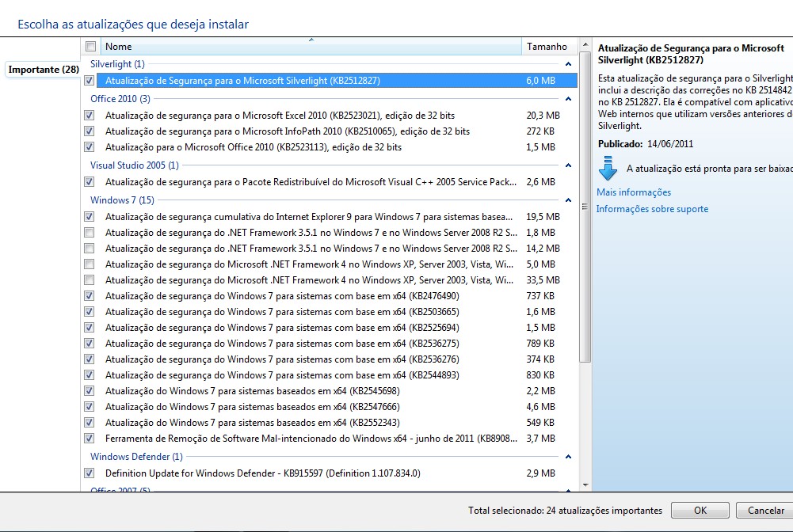Sort by the Tamanho column header
The image size is (793, 532).
pos(547,47)
